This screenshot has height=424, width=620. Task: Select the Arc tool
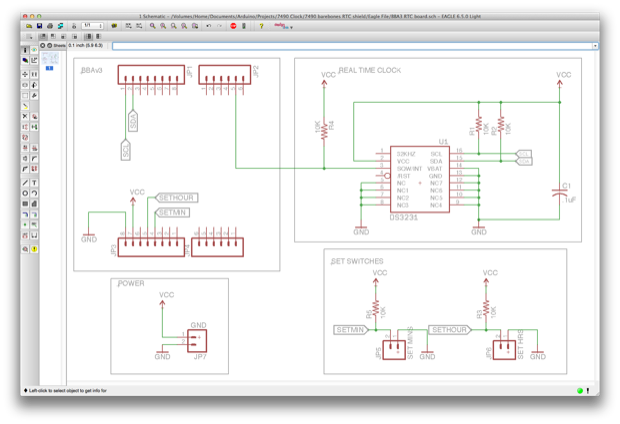pos(34,193)
